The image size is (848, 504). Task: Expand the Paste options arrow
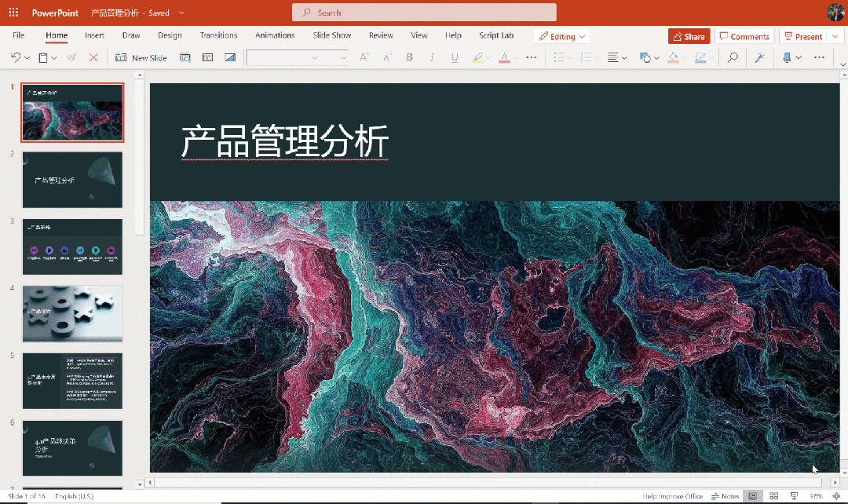click(x=54, y=58)
